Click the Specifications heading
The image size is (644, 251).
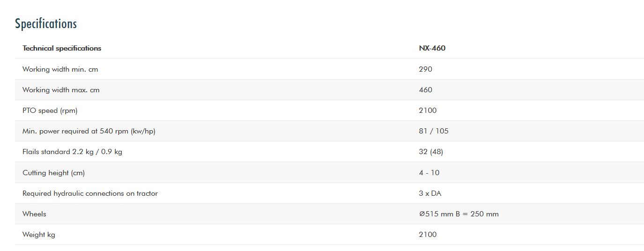(46, 23)
